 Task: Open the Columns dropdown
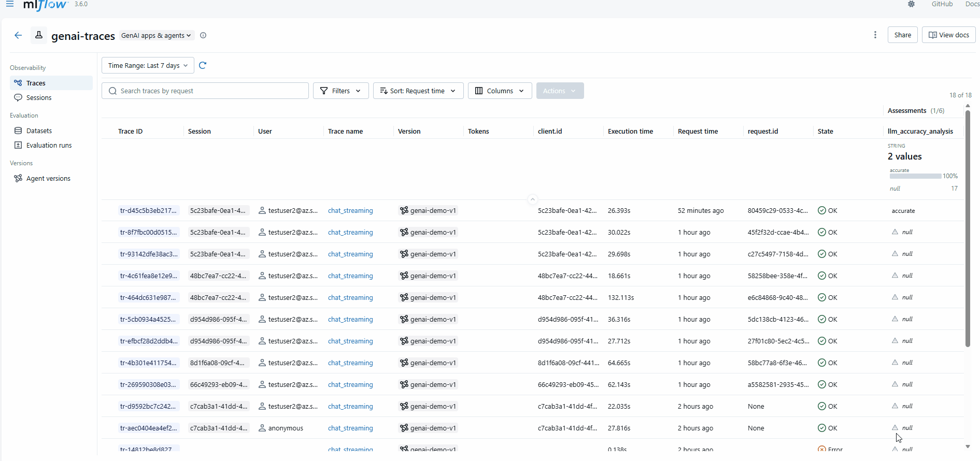pyautogui.click(x=500, y=91)
